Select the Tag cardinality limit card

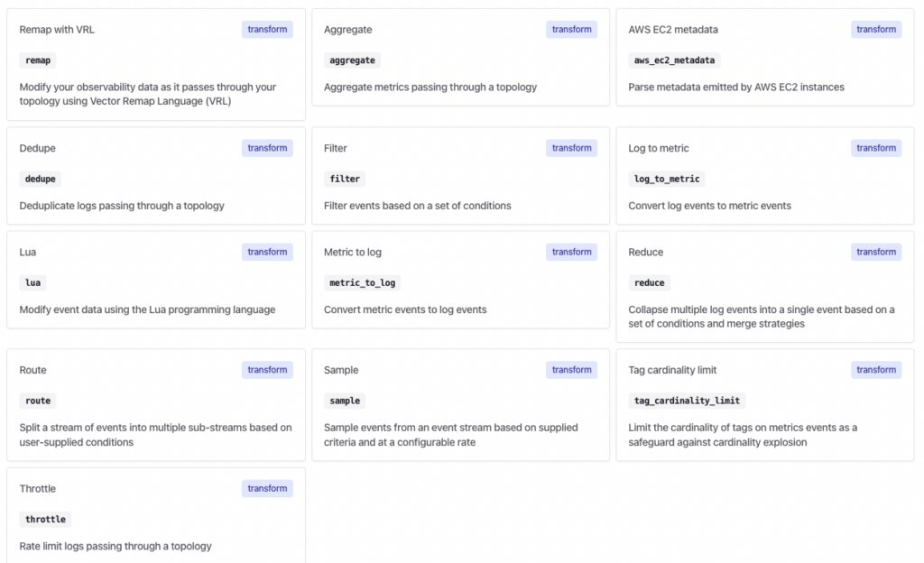pyautogui.click(x=765, y=405)
